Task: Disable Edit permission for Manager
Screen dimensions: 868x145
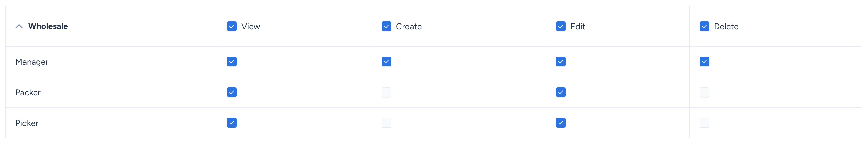Action: tap(560, 62)
